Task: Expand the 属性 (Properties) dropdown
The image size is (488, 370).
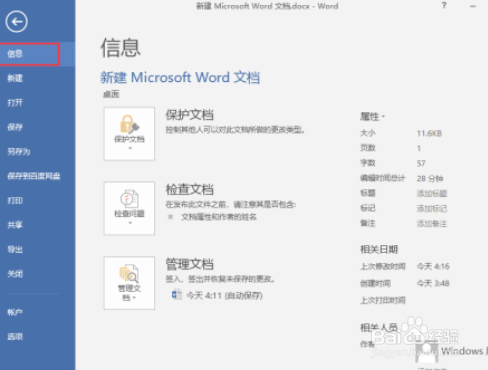Action: pyautogui.click(x=372, y=117)
